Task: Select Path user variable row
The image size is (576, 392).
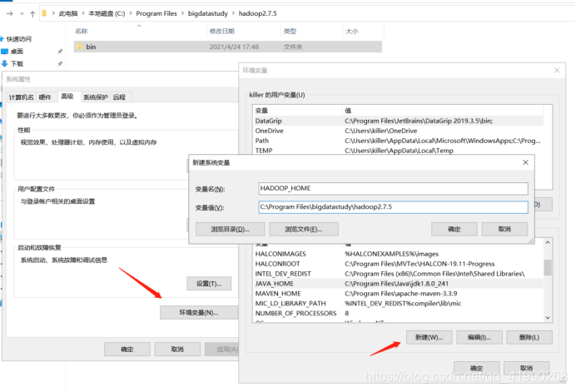Action: (398, 141)
